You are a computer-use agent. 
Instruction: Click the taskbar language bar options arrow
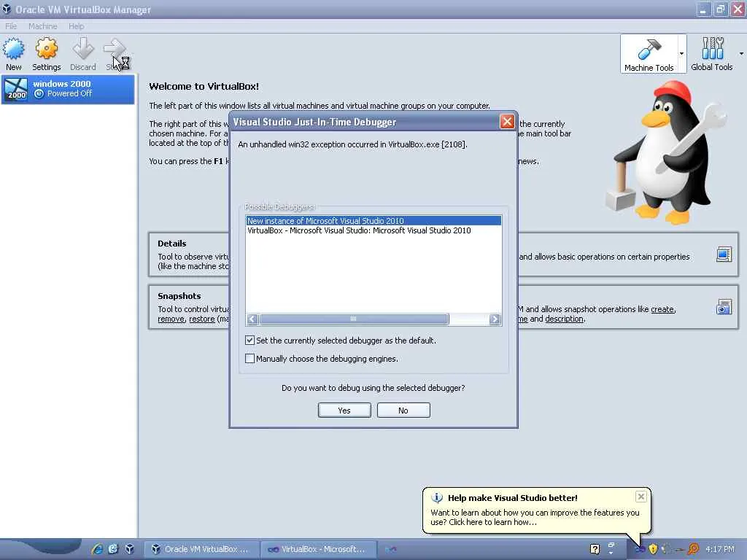611,553
